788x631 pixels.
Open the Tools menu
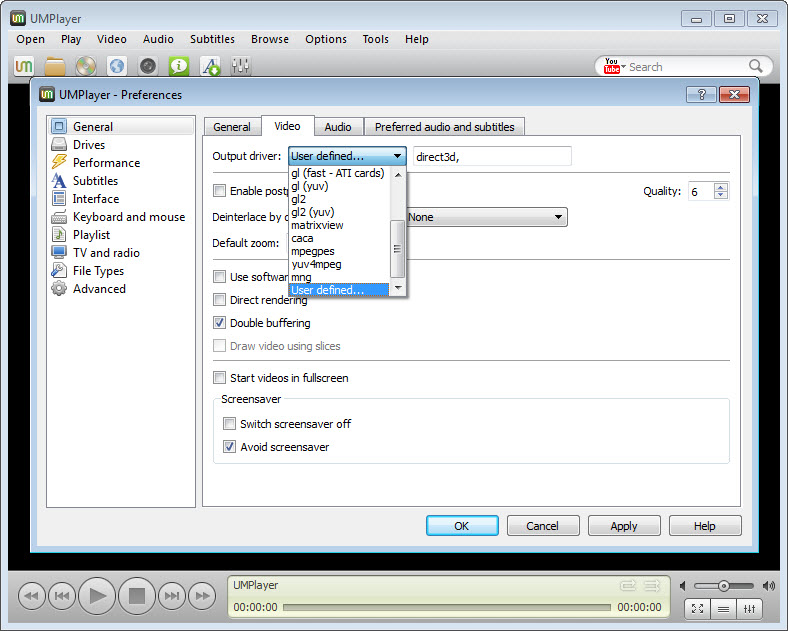375,39
